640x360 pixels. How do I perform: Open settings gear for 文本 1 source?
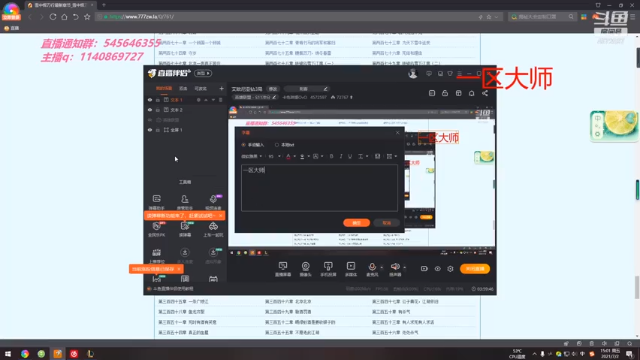tap(198, 100)
